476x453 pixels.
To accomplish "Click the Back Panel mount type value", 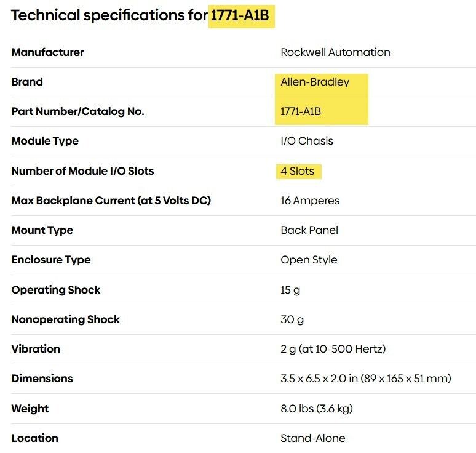I will [x=309, y=230].
